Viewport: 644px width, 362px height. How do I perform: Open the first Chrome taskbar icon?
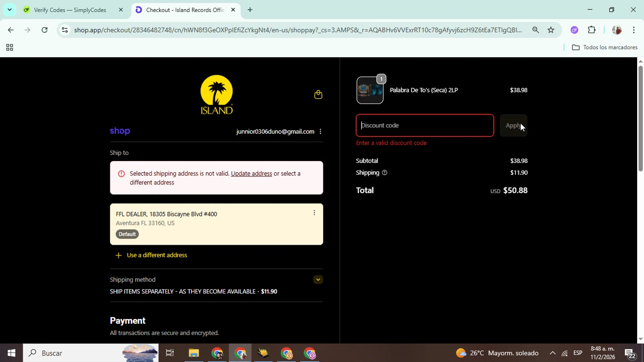pos(217,353)
